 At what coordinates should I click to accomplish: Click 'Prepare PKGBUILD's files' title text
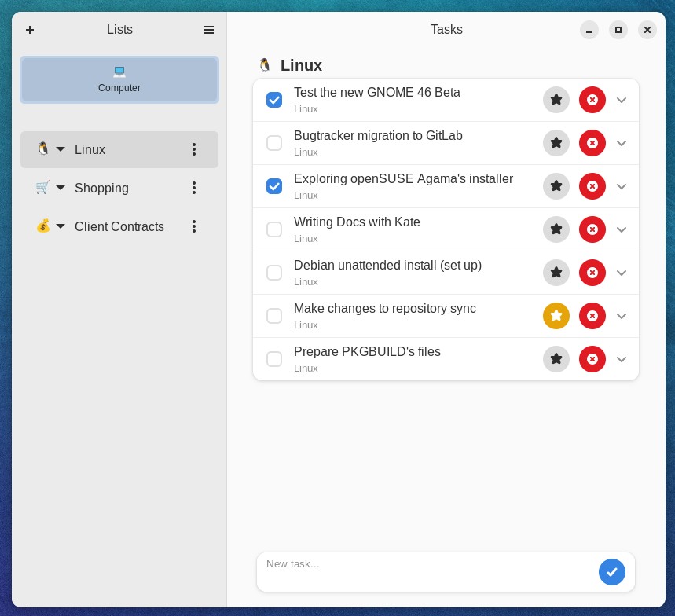click(x=367, y=352)
